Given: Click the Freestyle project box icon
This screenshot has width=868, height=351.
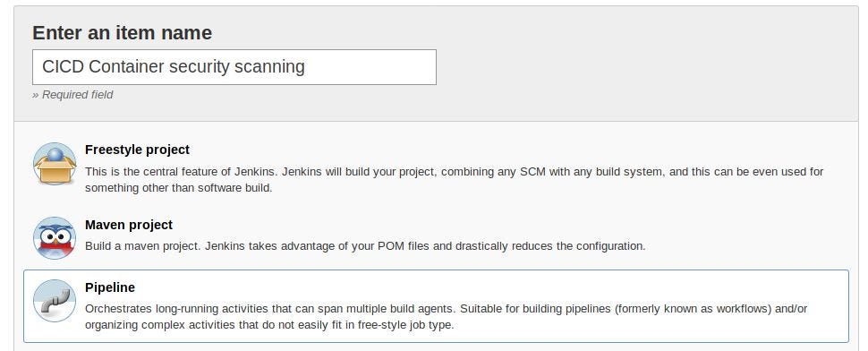Looking at the screenshot, I should [55, 163].
